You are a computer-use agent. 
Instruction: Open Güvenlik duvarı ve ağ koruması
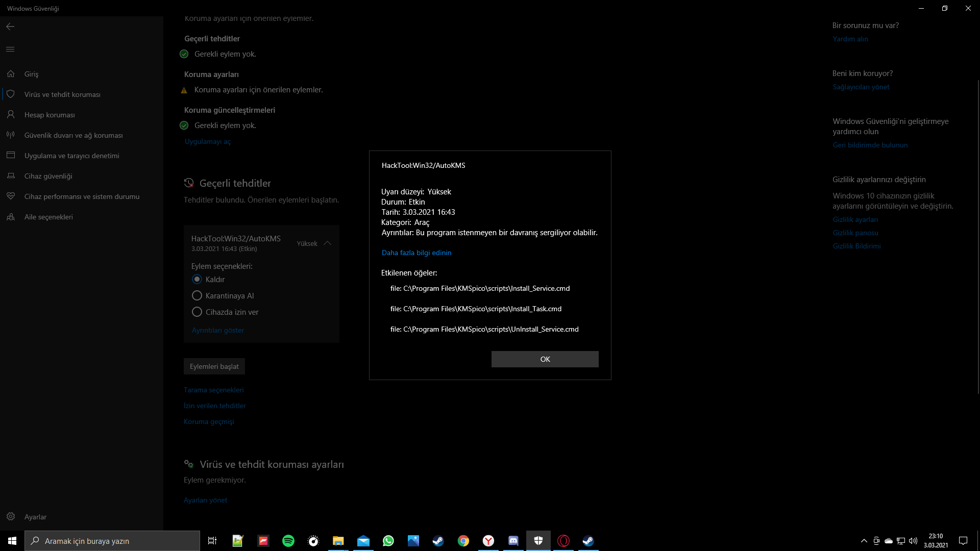pyautogui.click(x=73, y=135)
